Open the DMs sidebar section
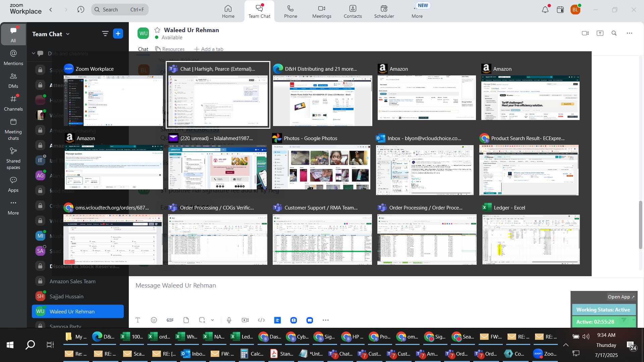 coord(13,80)
